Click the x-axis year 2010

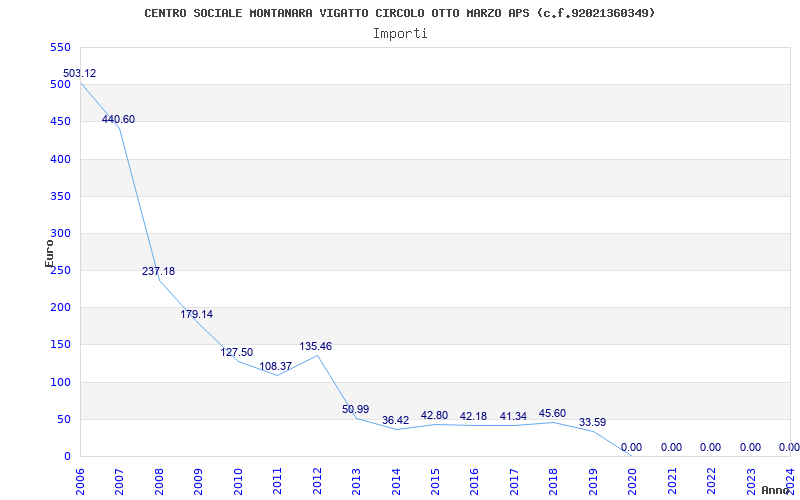(x=238, y=481)
